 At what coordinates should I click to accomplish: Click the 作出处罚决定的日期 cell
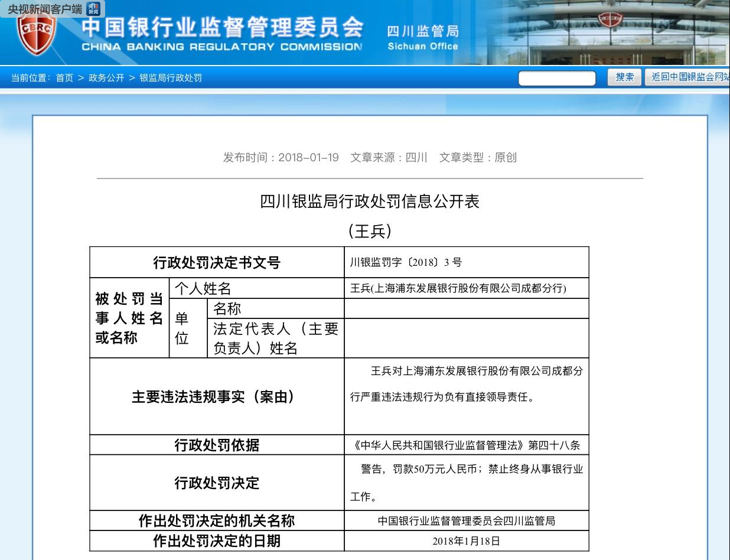coord(217,541)
